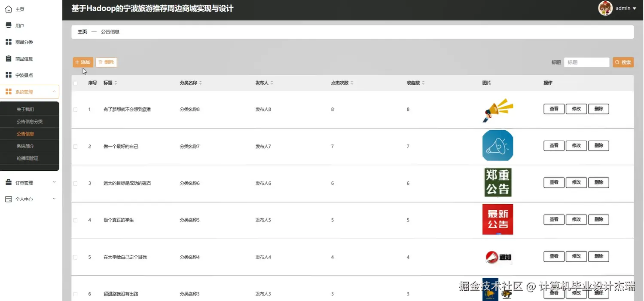Toggle the select-all header checkbox
The height and width of the screenshot is (301, 644).
click(75, 83)
